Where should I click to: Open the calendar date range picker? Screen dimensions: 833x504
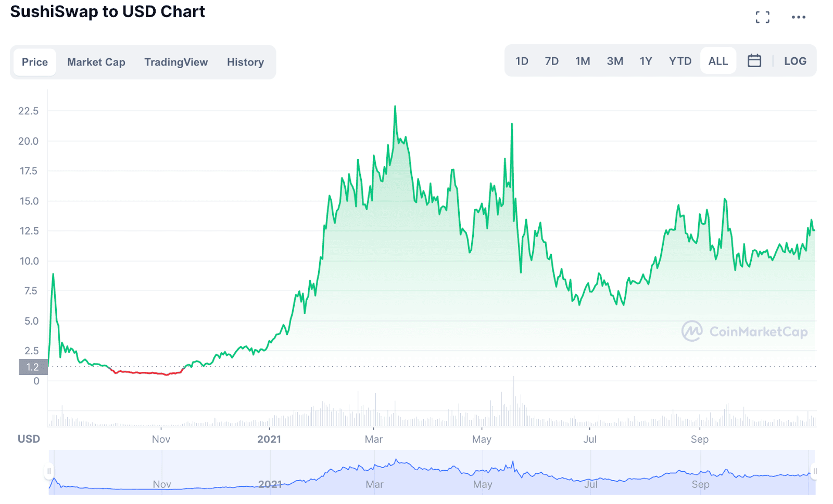(754, 61)
